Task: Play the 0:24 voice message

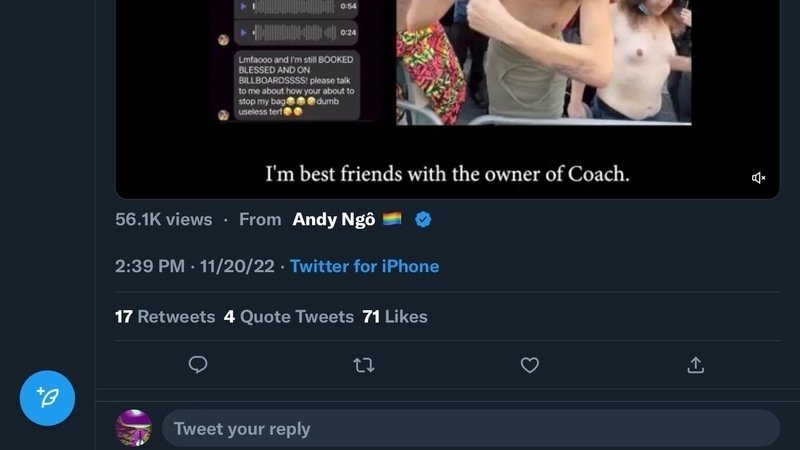Action: coord(241,31)
